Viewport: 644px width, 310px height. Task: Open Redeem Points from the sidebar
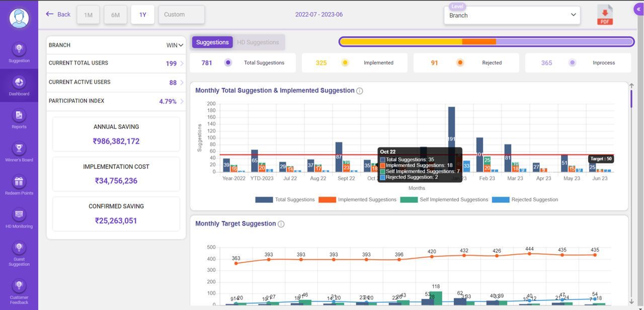[19, 184]
